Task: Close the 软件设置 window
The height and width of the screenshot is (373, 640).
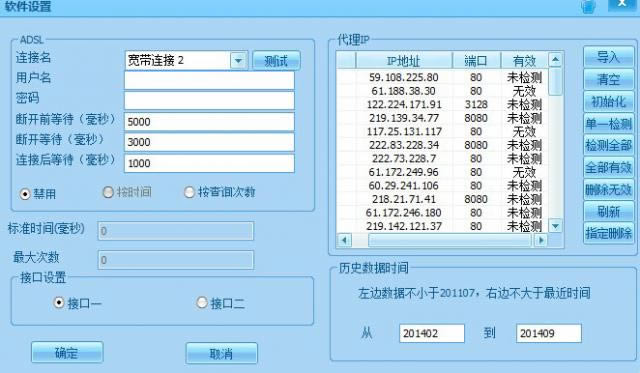Action: 622,4
